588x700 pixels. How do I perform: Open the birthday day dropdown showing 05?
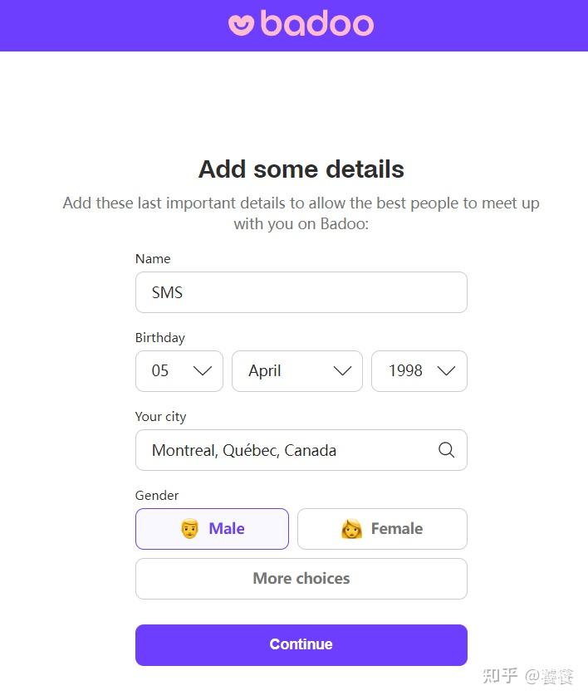(179, 371)
